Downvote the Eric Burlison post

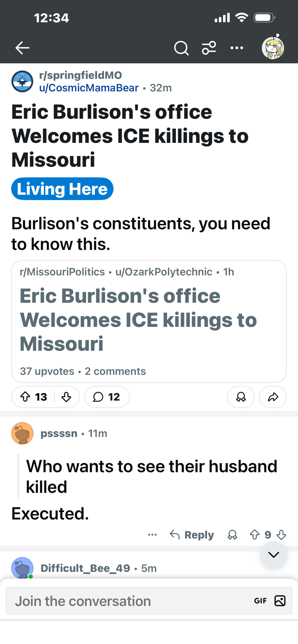pos(66,397)
